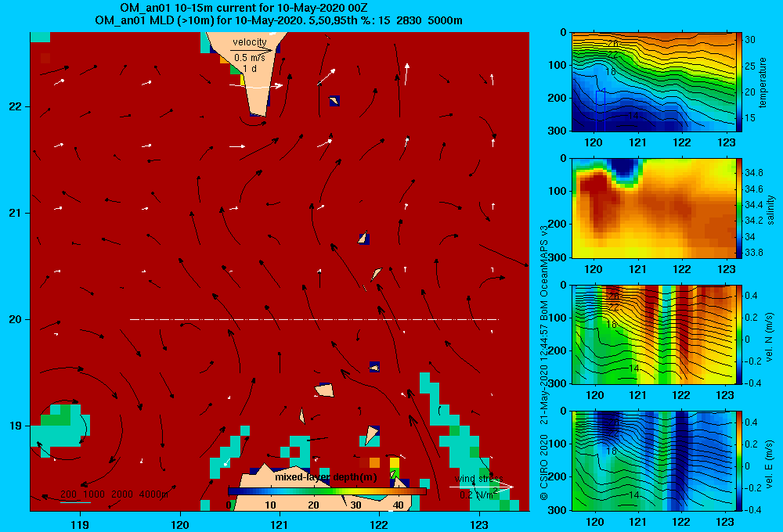Screen dimensions: 783x532
Task: Click the vertical 'salinity' axis label
Action: pos(770,210)
